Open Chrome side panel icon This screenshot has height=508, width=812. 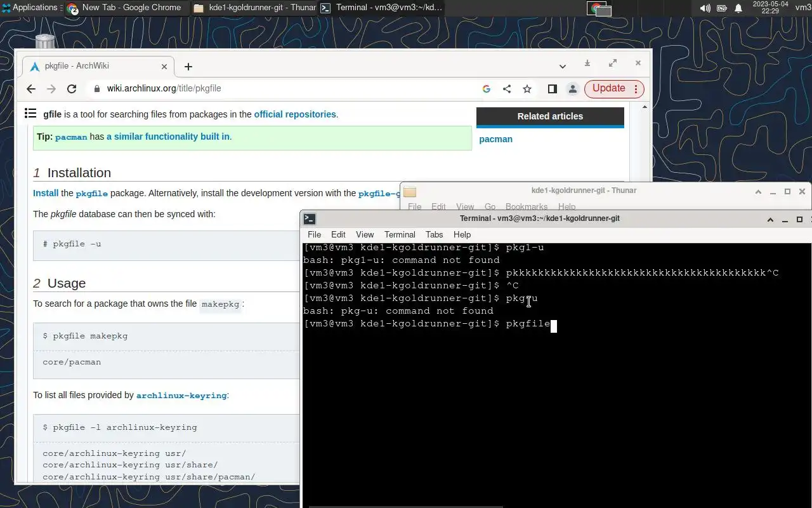coord(552,89)
